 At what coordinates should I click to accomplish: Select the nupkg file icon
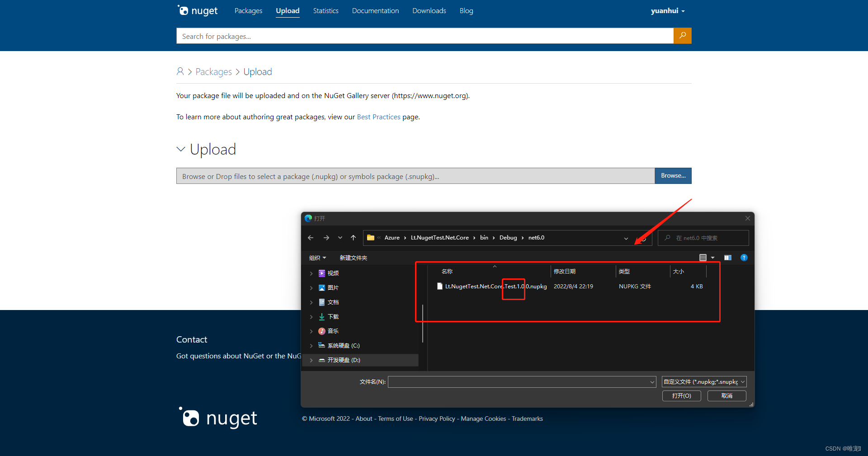tap(439, 286)
